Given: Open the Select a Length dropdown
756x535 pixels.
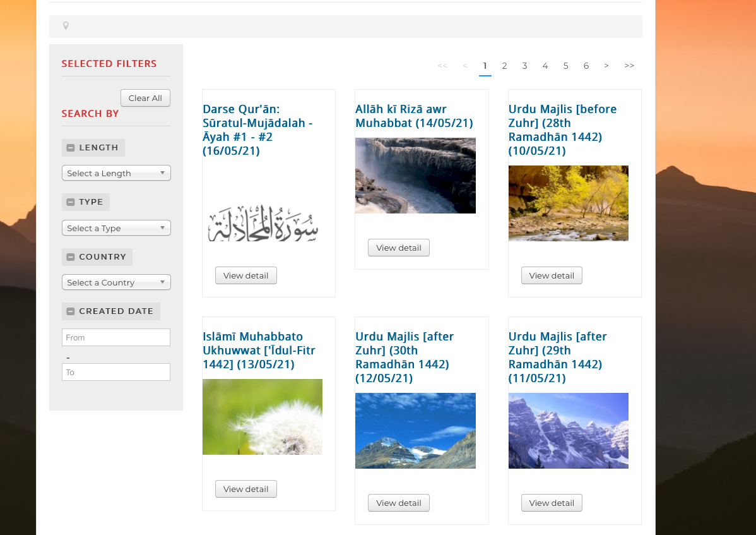Looking at the screenshot, I should coord(116,173).
